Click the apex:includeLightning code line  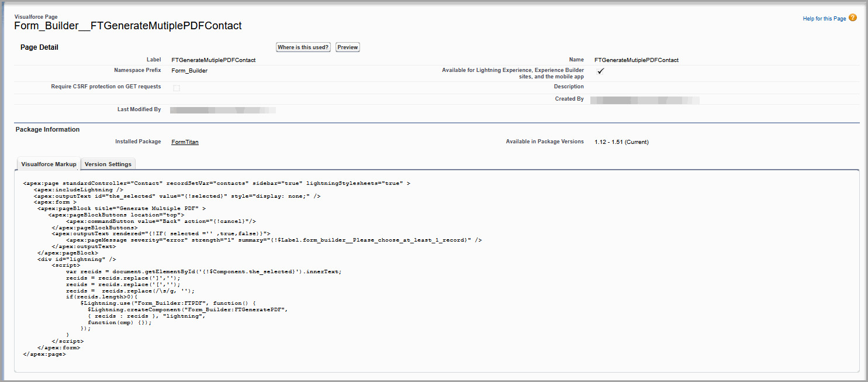78,190
